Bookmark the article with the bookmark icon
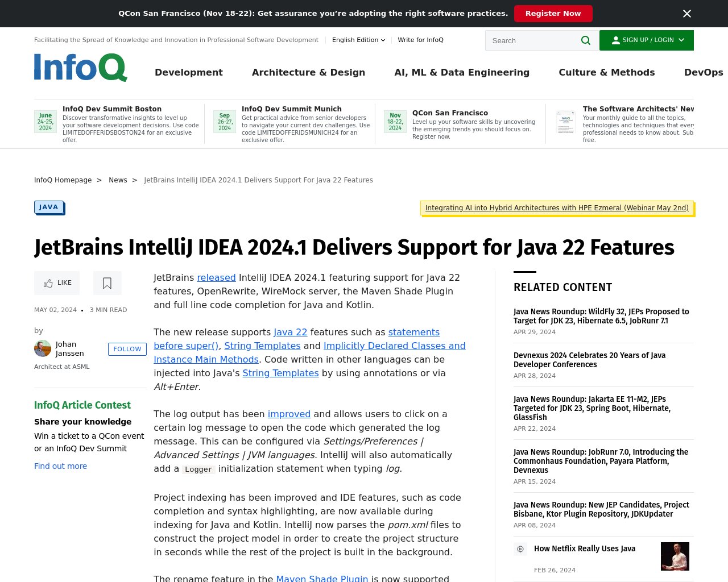 107,283
